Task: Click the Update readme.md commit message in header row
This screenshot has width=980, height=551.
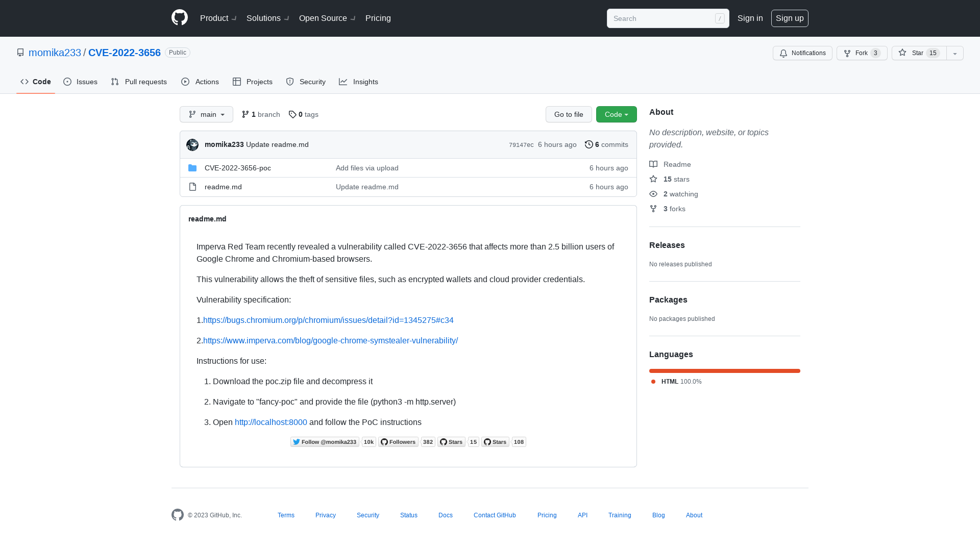Action: click(277, 144)
